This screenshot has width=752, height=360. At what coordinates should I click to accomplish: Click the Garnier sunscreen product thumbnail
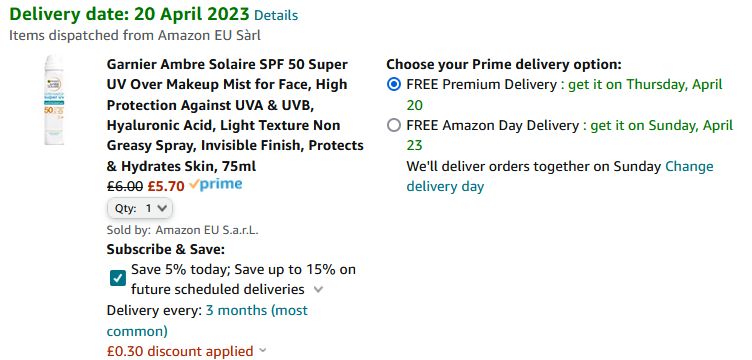(54, 100)
